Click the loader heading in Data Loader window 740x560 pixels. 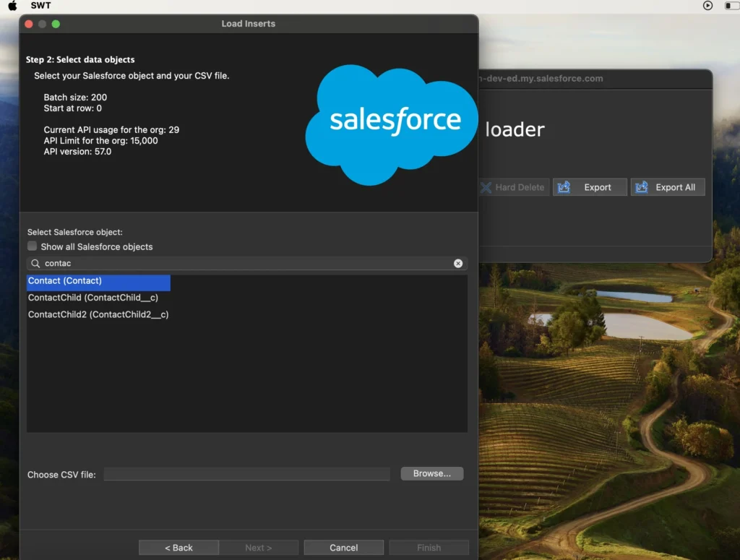tap(515, 129)
